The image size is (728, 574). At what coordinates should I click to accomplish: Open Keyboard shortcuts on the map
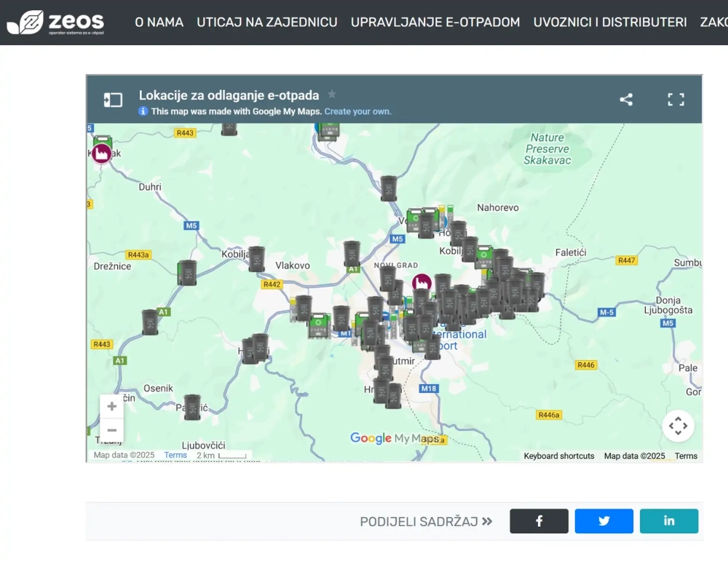click(558, 456)
